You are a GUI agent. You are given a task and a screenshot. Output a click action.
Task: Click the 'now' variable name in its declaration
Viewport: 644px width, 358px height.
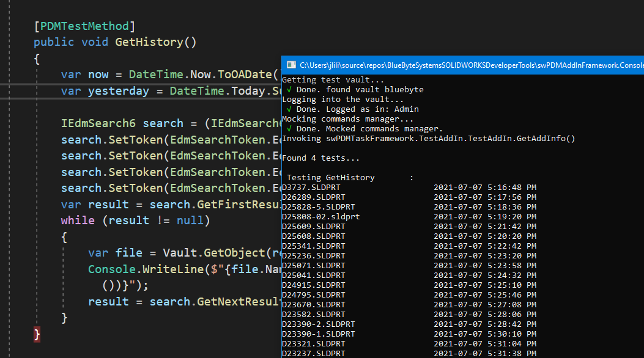click(98, 75)
